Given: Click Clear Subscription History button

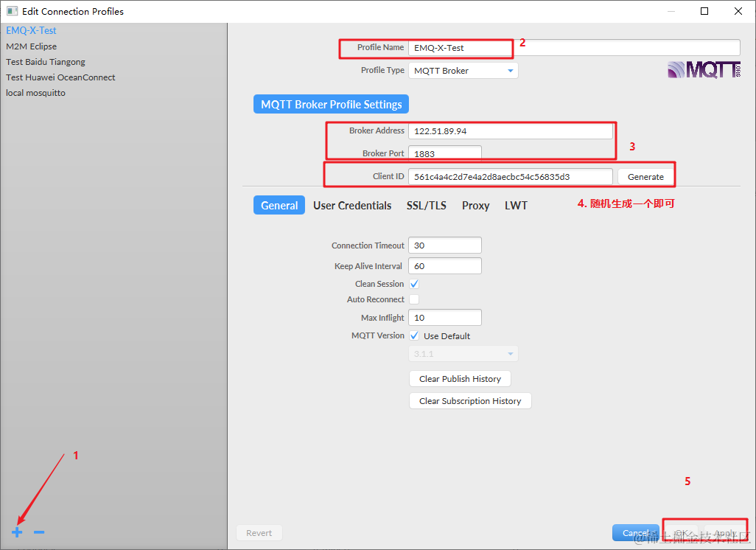Looking at the screenshot, I should coord(470,401).
